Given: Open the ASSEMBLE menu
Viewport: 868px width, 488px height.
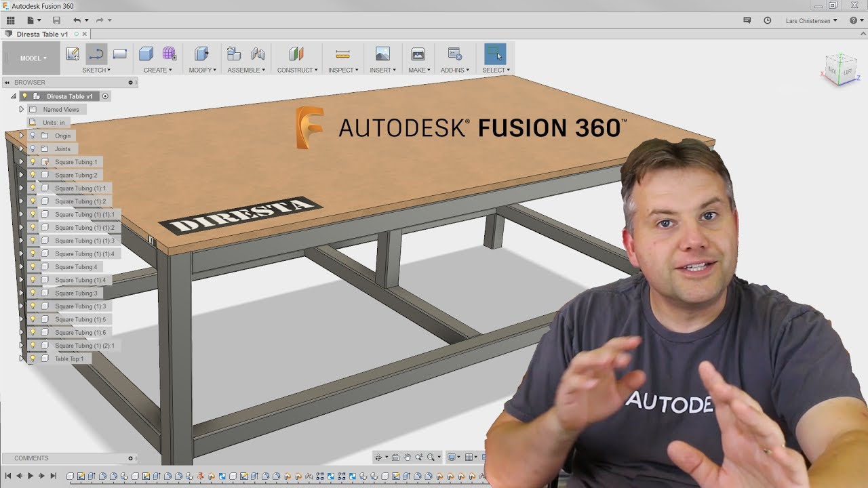Looking at the screenshot, I should tap(246, 70).
